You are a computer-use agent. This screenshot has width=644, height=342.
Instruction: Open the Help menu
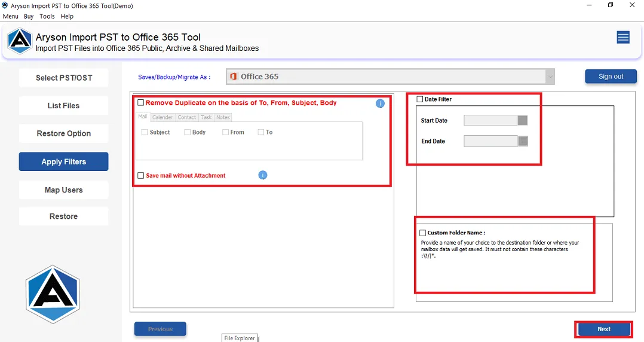click(x=67, y=17)
